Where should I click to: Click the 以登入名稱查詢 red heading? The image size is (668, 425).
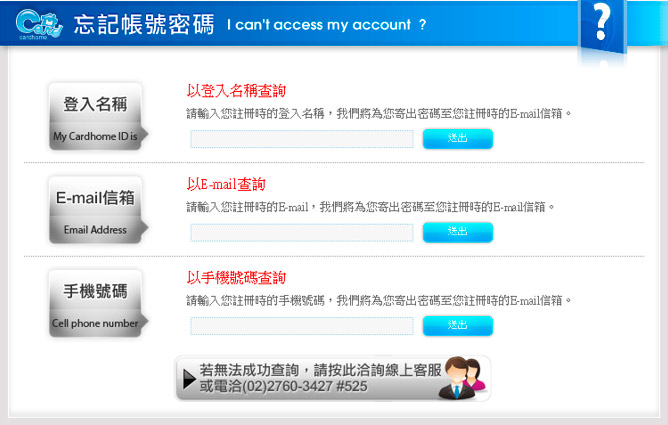(236, 91)
